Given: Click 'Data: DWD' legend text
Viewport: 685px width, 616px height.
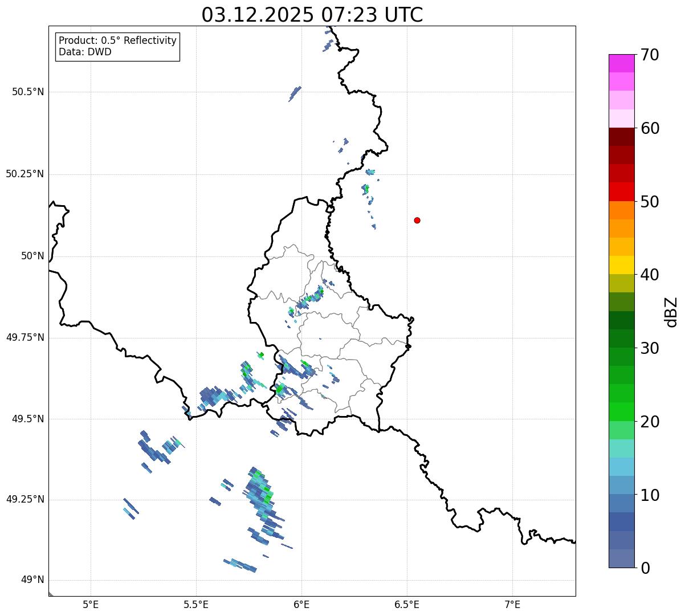Looking at the screenshot, I should tap(85, 52).
